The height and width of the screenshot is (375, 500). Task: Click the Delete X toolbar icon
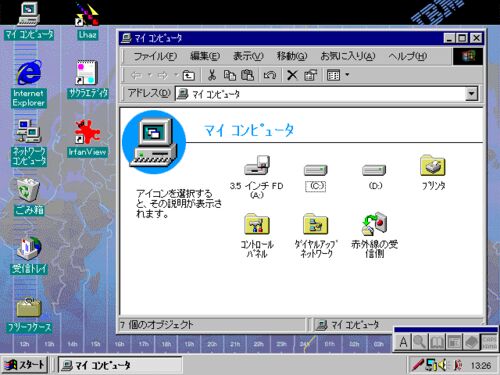click(292, 75)
